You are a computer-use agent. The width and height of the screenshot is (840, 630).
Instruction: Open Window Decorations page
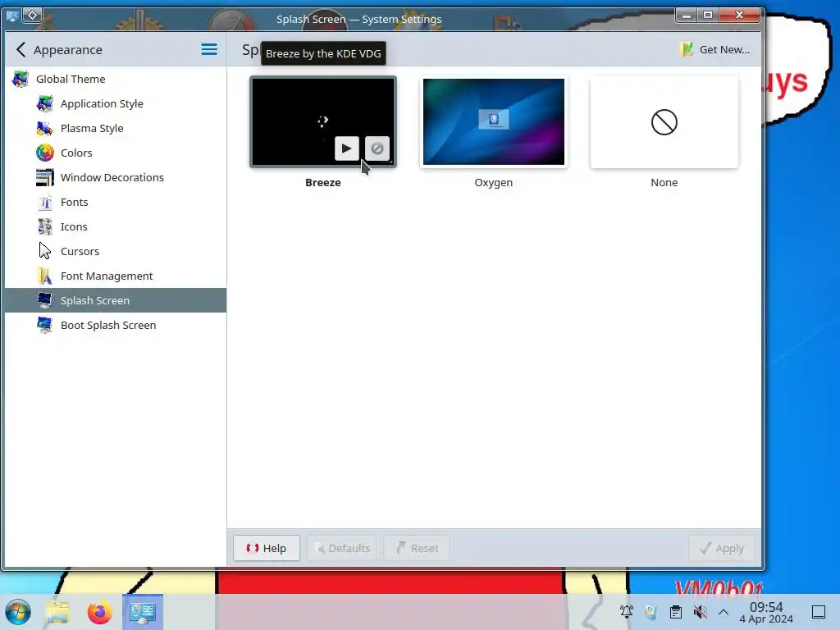[x=116, y=178]
